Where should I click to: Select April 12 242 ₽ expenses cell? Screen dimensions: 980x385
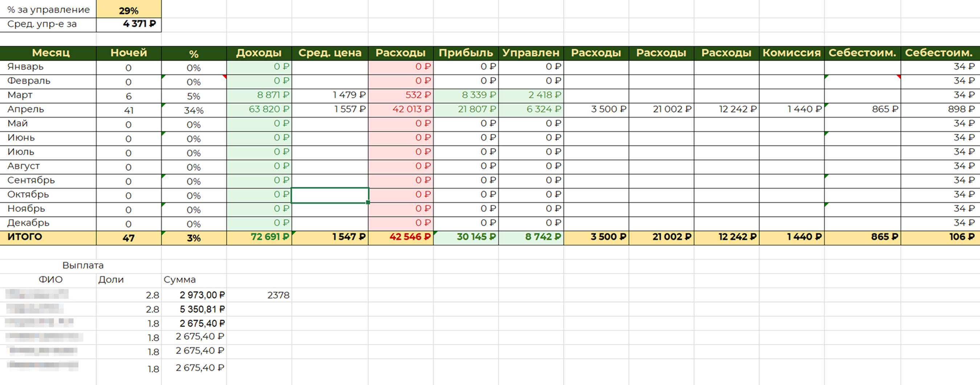coord(727,110)
